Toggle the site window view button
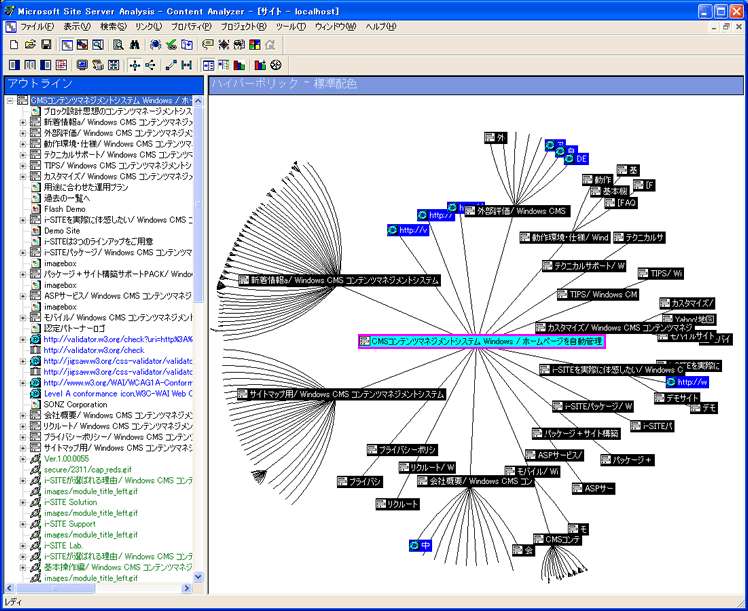The height and width of the screenshot is (611, 748). (x=67, y=45)
